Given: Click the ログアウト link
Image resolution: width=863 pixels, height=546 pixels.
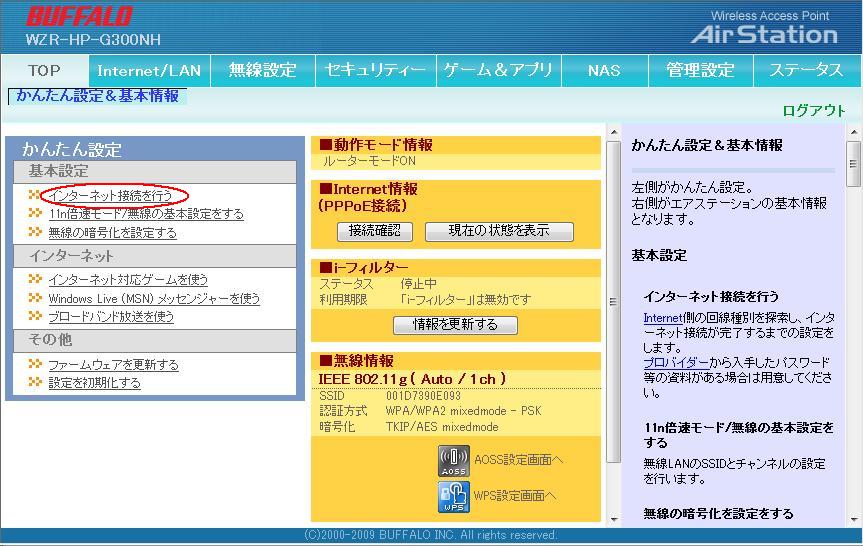Looking at the screenshot, I should click(x=813, y=110).
